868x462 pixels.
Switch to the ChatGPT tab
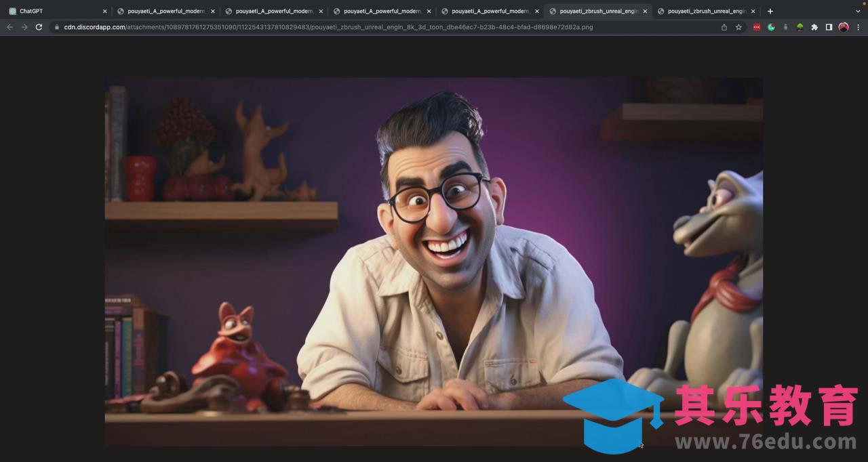(x=54, y=11)
